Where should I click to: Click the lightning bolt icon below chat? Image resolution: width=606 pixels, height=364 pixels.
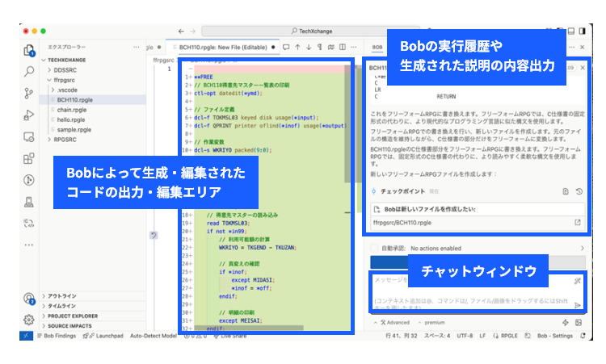point(566,322)
